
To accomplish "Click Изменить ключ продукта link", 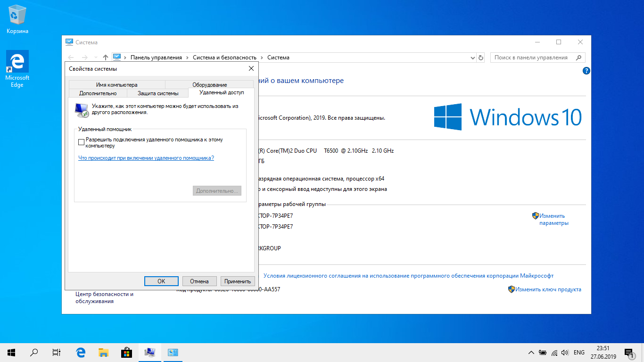I will click(x=548, y=289).
